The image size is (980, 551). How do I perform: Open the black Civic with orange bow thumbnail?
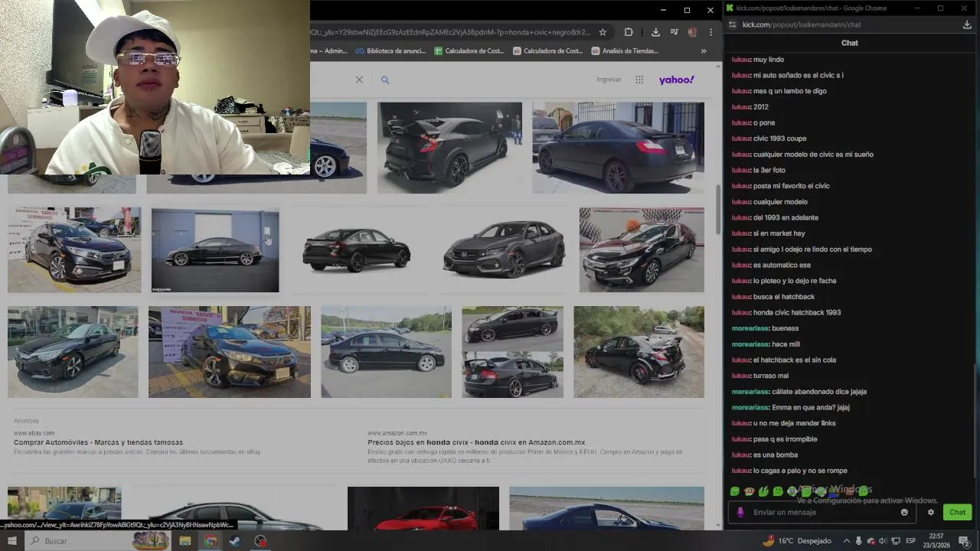point(642,250)
